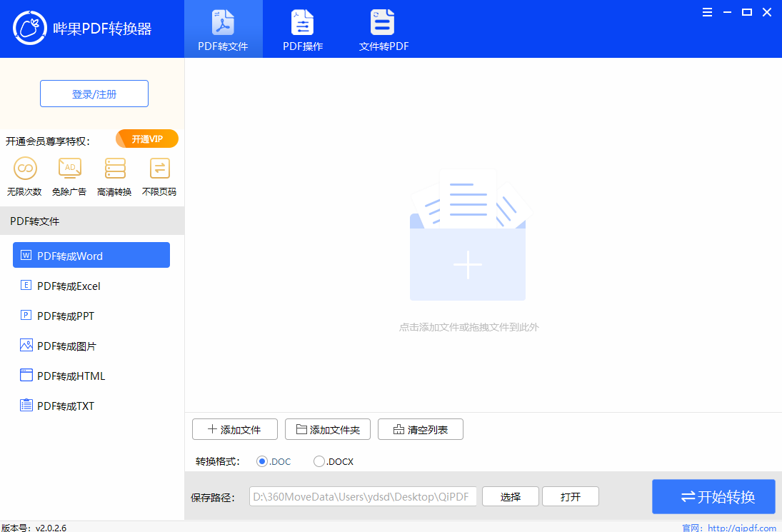Select PDF转成TXT in the sidebar
The height and width of the screenshot is (532, 782).
pos(91,406)
